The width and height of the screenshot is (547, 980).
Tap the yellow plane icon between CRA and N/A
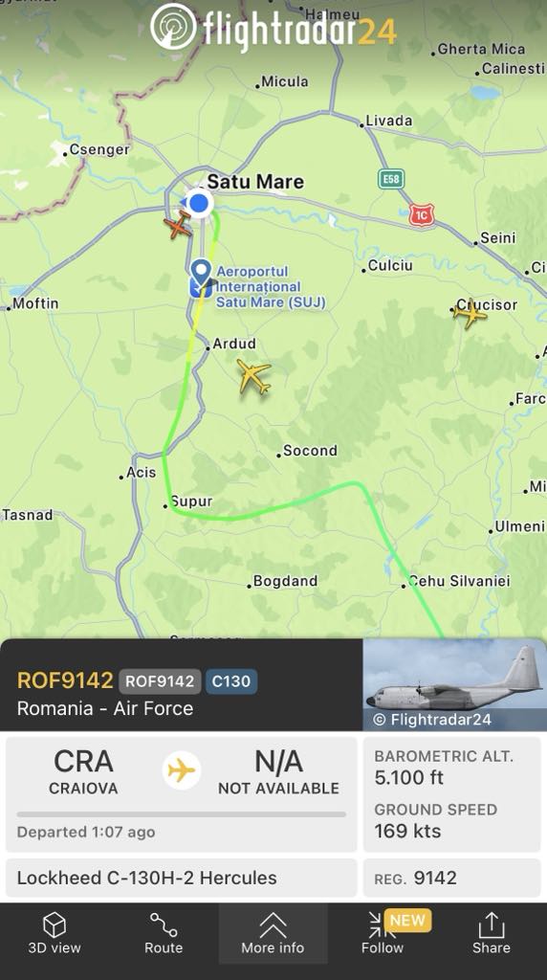coord(182,770)
